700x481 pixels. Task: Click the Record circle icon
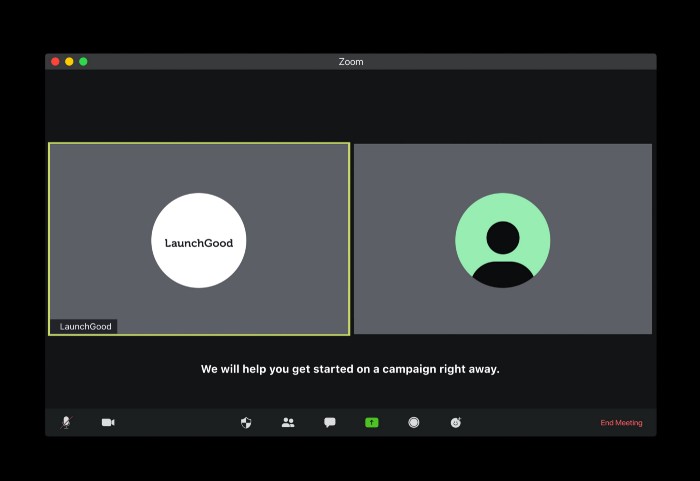[x=414, y=422]
